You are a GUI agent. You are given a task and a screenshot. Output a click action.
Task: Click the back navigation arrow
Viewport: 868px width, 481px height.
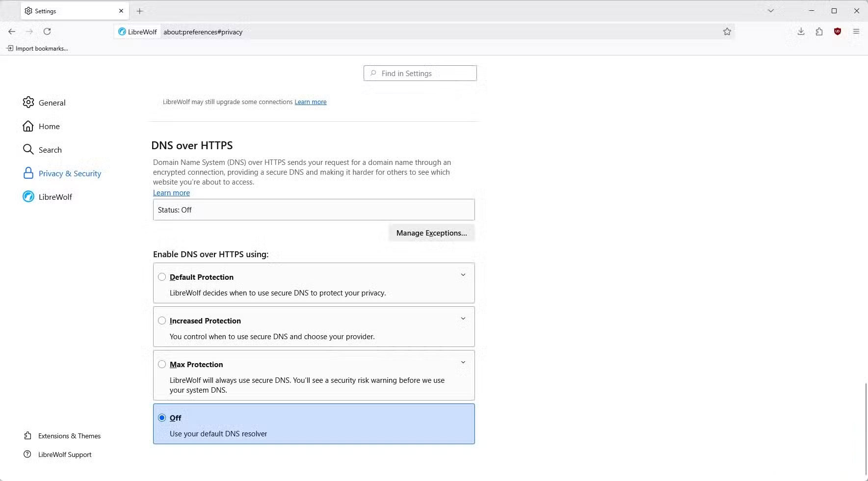pos(12,31)
